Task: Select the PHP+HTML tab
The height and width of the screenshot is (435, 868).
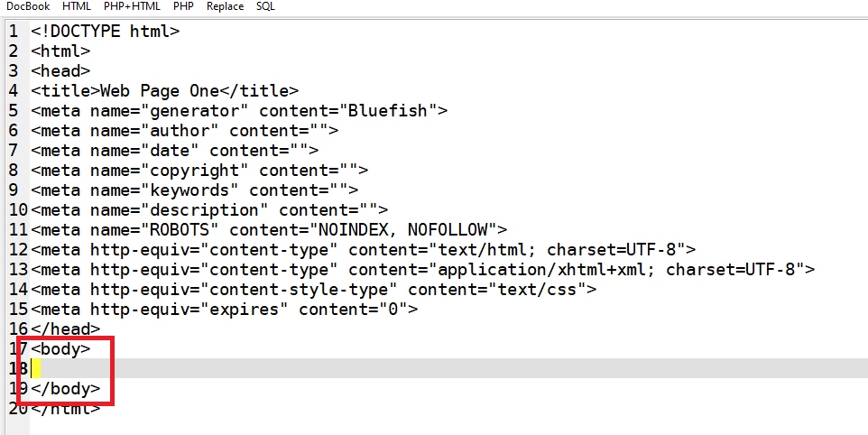Action: (x=132, y=6)
